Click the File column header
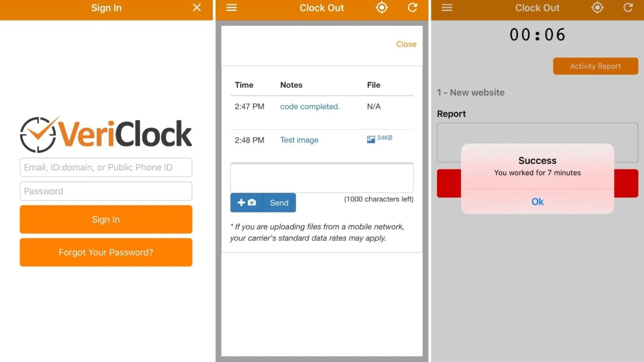This screenshot has width=644, height=362. tap(374, 85)
